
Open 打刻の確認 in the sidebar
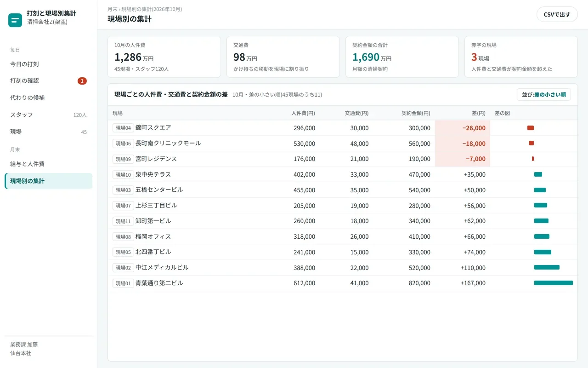[48, 81]
